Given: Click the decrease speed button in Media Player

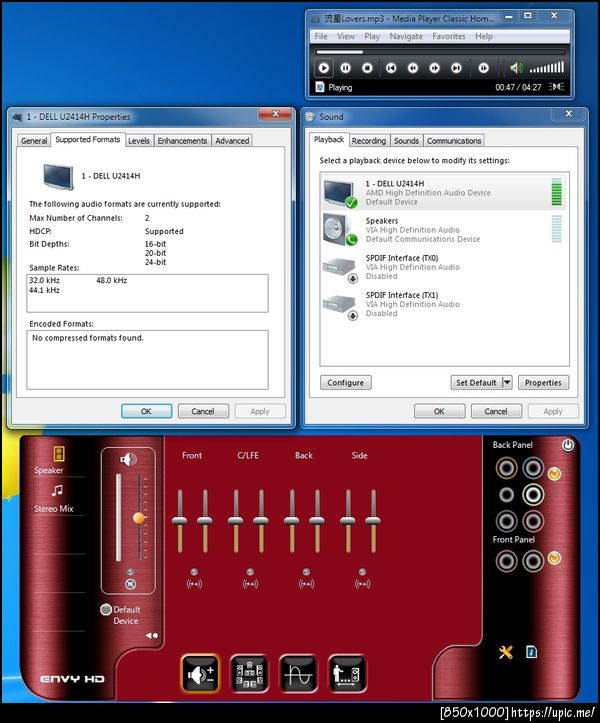Looking at the screenshot, I should tap(413, 68).
